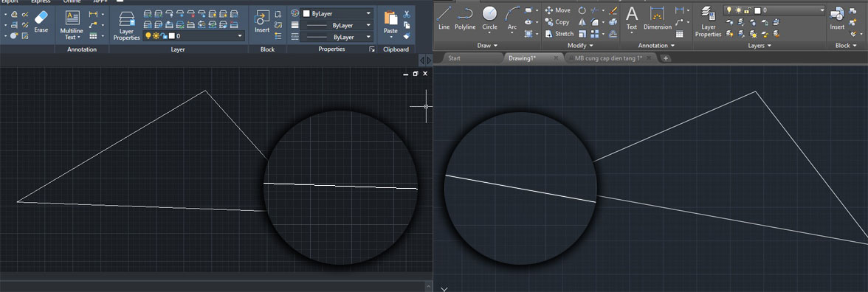Toggle layer 0 lock in right window
868x292 pixels.
click(747, 10)
